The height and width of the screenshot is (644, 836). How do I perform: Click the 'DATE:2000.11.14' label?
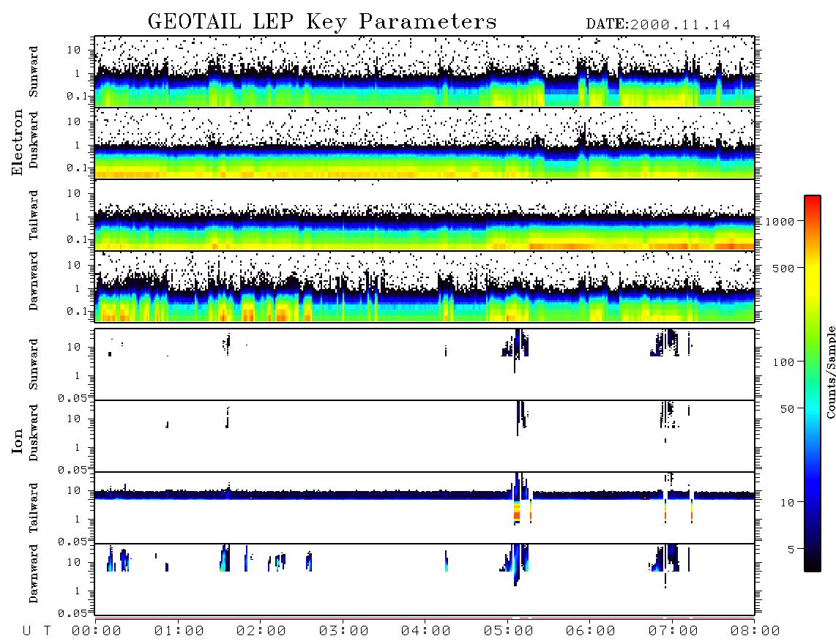[x=658, y=24]
